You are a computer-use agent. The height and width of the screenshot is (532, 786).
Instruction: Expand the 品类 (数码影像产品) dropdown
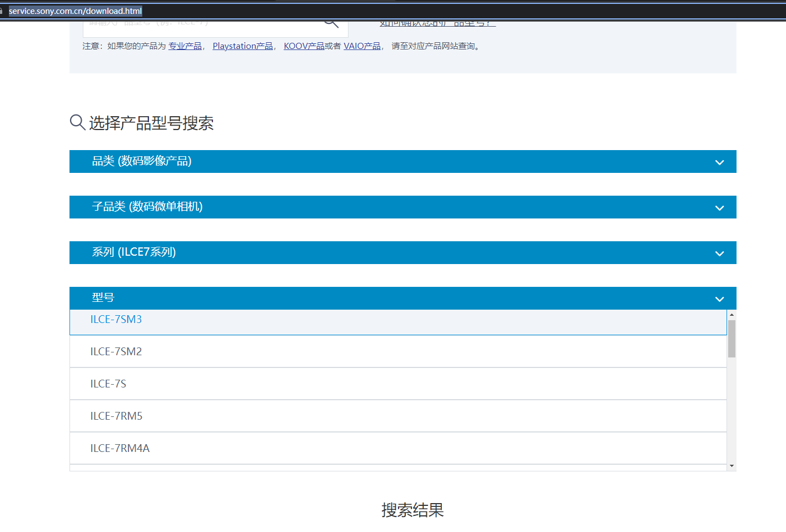(403, 161)
